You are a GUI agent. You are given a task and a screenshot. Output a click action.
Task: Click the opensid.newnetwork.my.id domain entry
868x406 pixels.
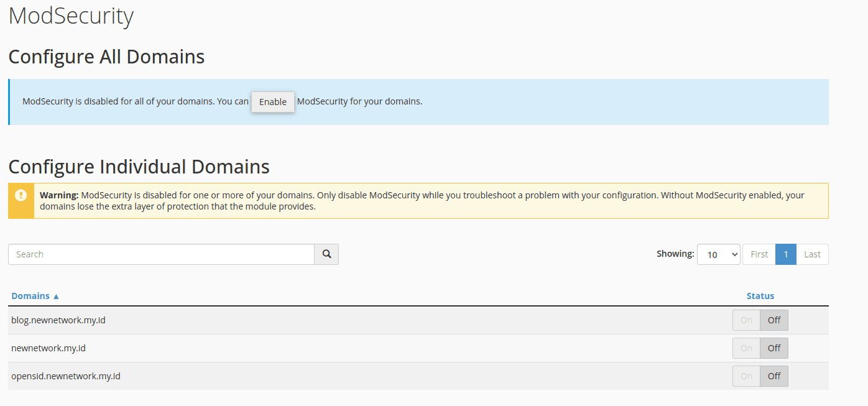pyautogui.click(x=66, y=376)
